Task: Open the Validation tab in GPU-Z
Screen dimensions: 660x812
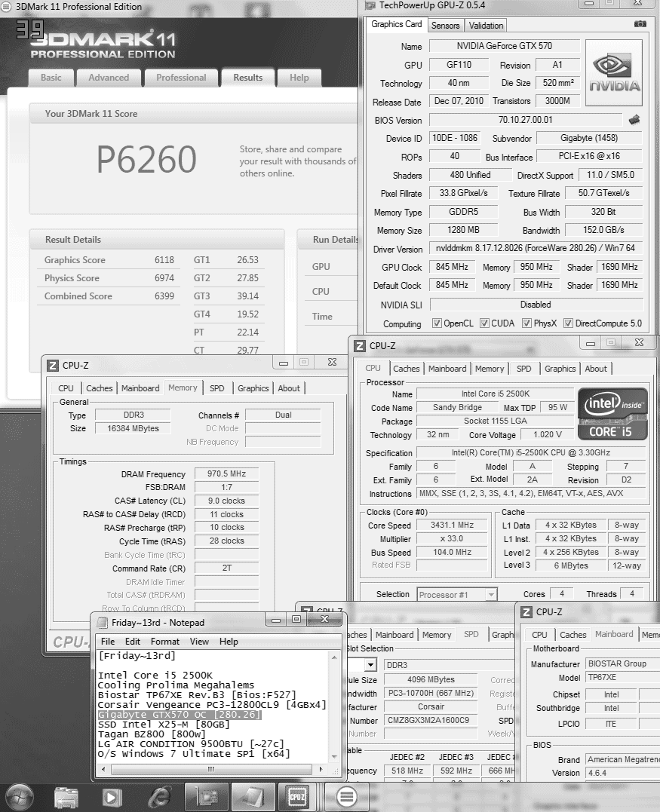Action: (x=486, y=26)
